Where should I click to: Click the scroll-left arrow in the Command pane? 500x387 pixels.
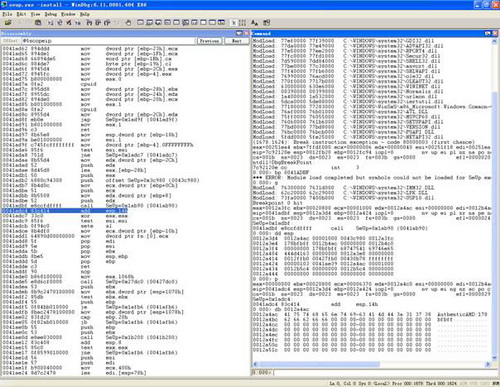[x=255, y=364]
